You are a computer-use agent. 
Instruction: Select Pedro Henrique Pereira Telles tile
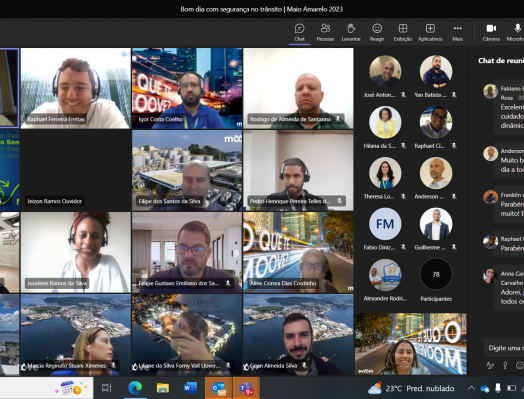click(x=298, y=170)
